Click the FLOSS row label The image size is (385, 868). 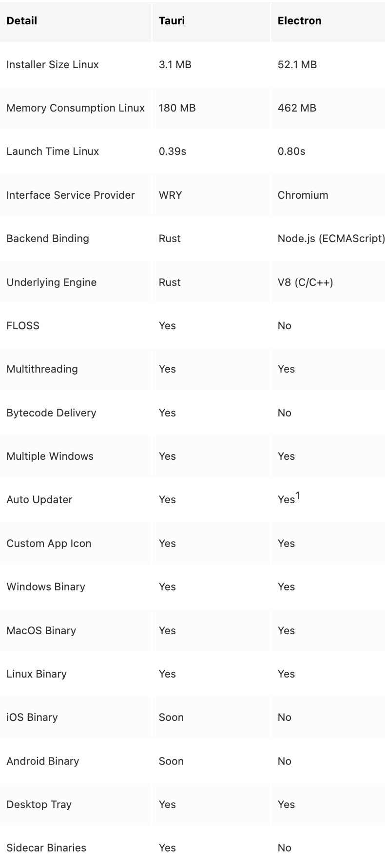(23, 326)
